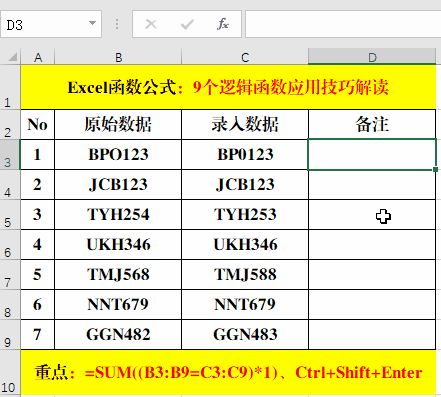Viewport: 441px width, 397px height.
Task: Click the formula bar options dots
Action: (x=117, y=24)
